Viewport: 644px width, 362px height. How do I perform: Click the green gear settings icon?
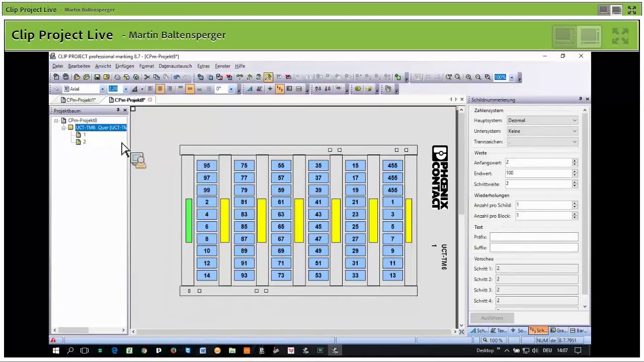[358, 89]
